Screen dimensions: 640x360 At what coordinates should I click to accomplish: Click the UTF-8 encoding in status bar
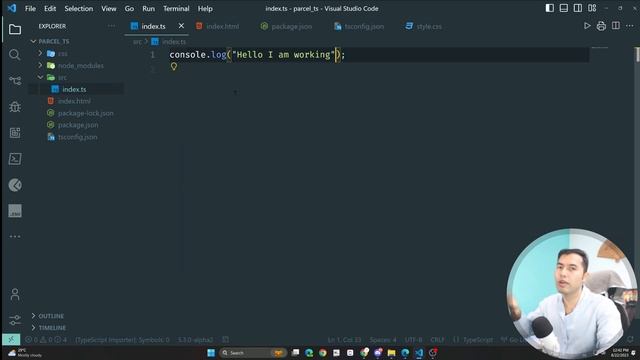[413, 340]
